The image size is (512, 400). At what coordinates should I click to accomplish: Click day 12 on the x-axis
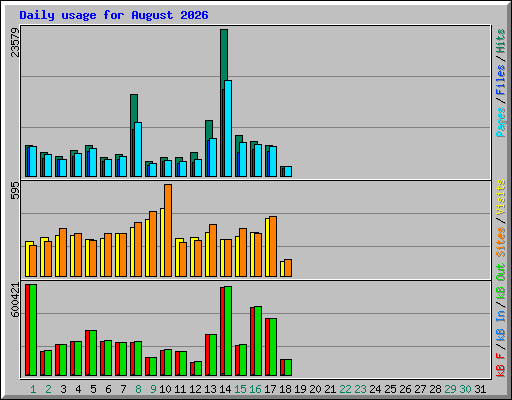pyautogui.click(x=195, y=389)
